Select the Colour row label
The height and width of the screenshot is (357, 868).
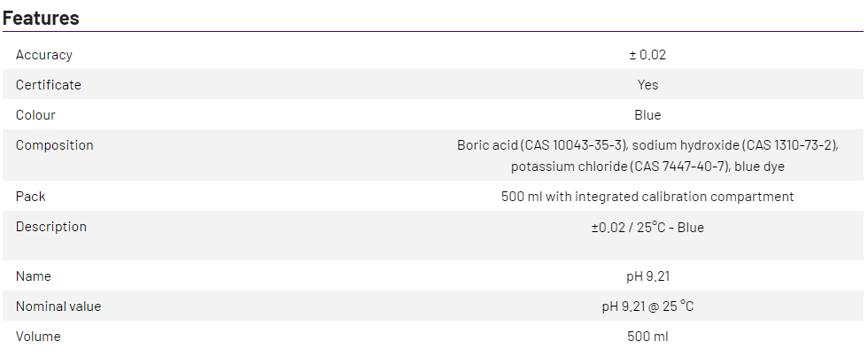[35, 115]
